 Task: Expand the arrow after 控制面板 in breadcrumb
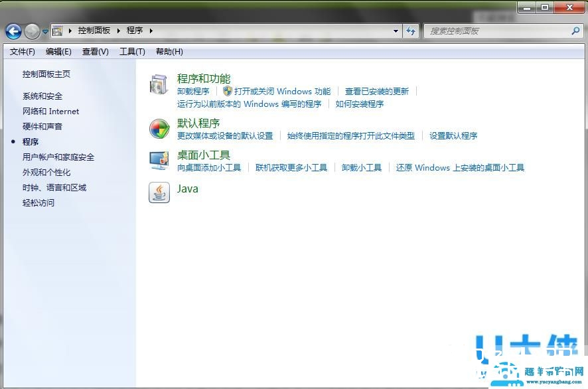point(120,31)
